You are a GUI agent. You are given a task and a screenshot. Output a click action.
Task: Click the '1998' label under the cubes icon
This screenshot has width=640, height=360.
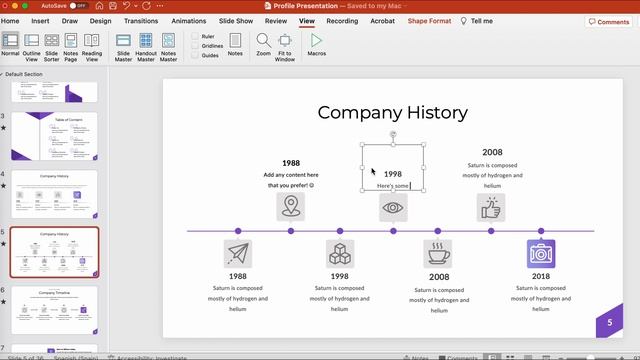point(340,276)
